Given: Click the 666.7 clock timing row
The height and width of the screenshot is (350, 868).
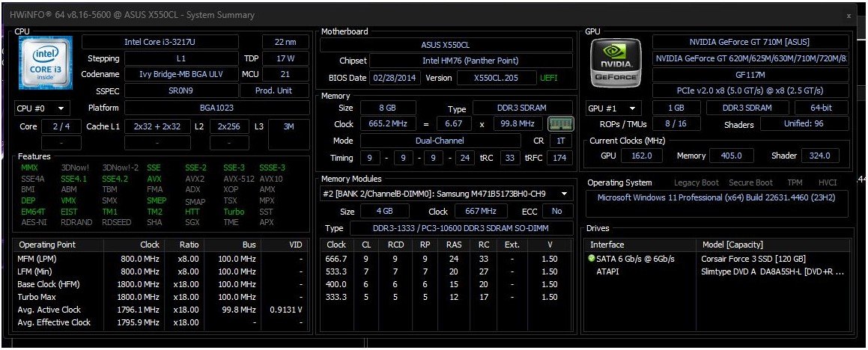Looking at the screenshot, I should (447, 259).
